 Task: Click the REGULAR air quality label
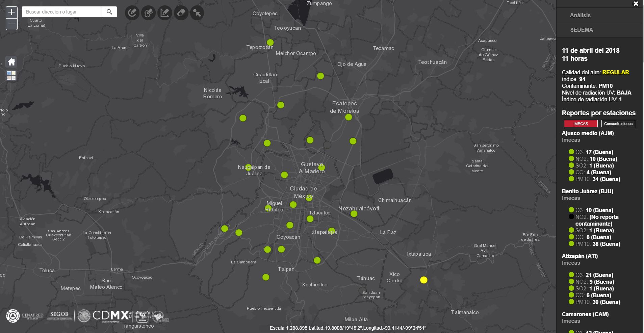(x=616, y=72)
